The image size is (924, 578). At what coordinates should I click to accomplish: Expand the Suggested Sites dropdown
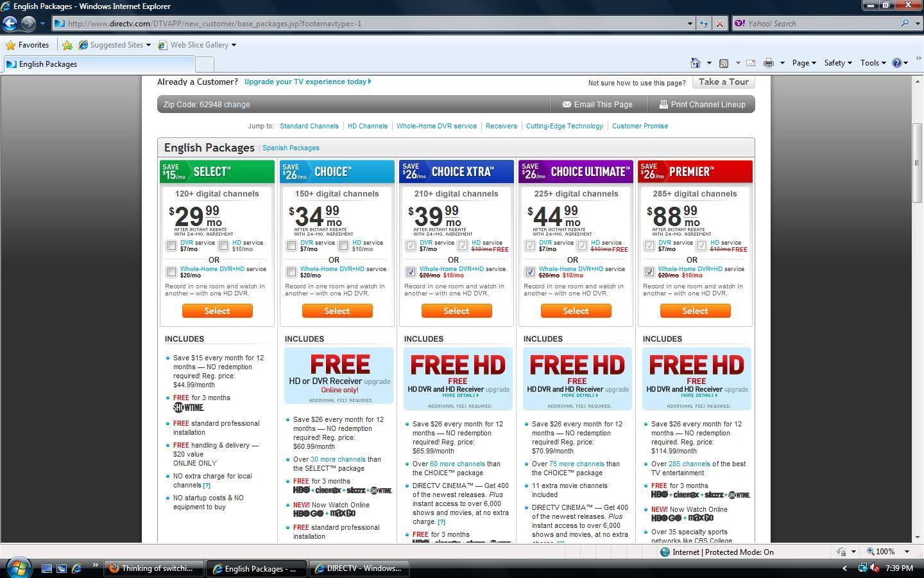point(148,45)
